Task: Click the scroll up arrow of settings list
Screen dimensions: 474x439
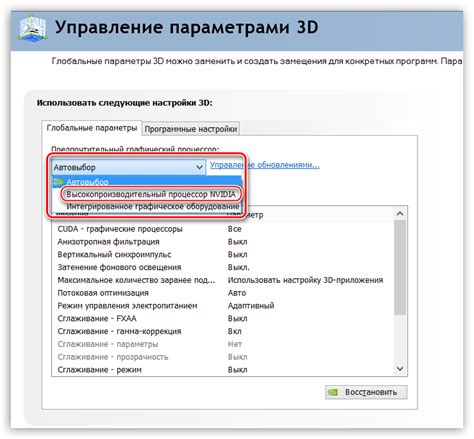Action: [400, 213]
